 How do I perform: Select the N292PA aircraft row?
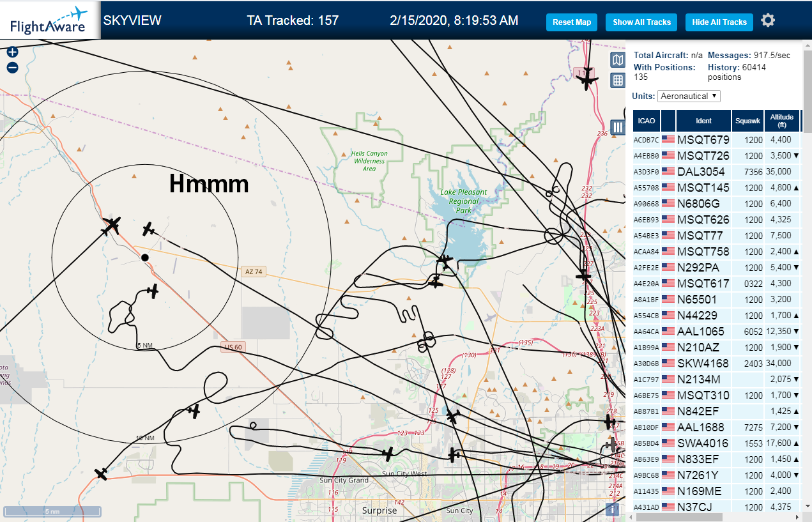point(716,267)
